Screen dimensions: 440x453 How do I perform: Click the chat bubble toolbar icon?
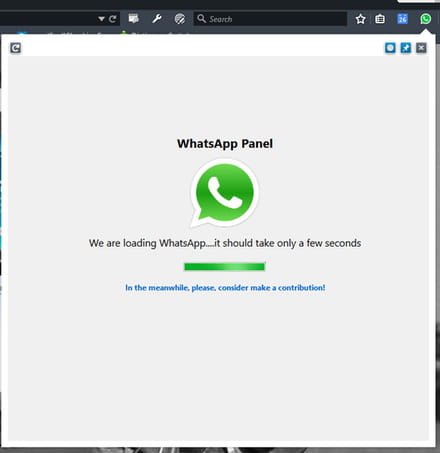(x=134, y=19)
